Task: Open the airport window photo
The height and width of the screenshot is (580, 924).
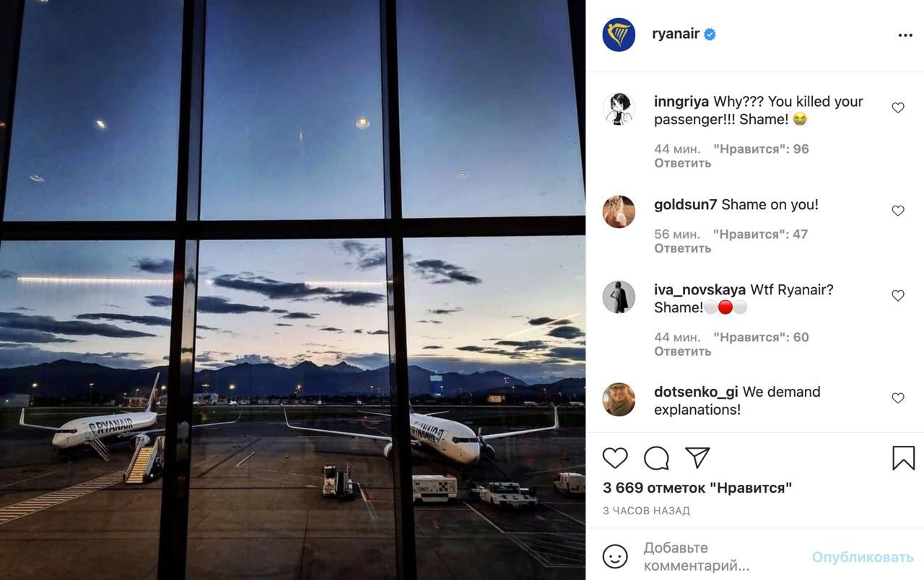Action: click(x=292, y=290)
